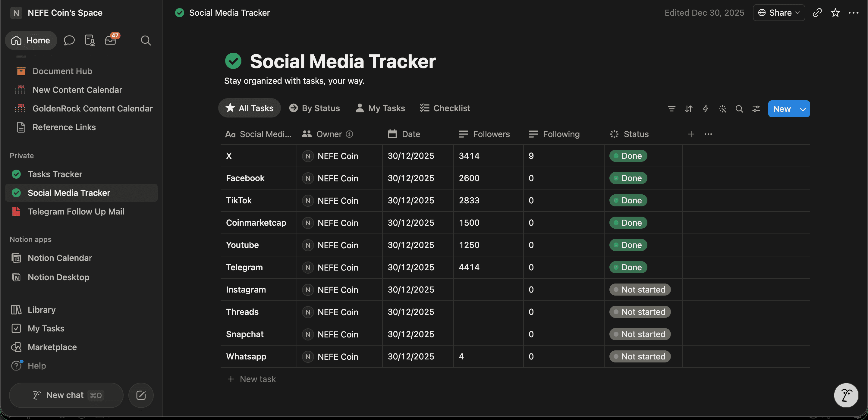
Task: Add a row with New task
Action: [251, 379]
